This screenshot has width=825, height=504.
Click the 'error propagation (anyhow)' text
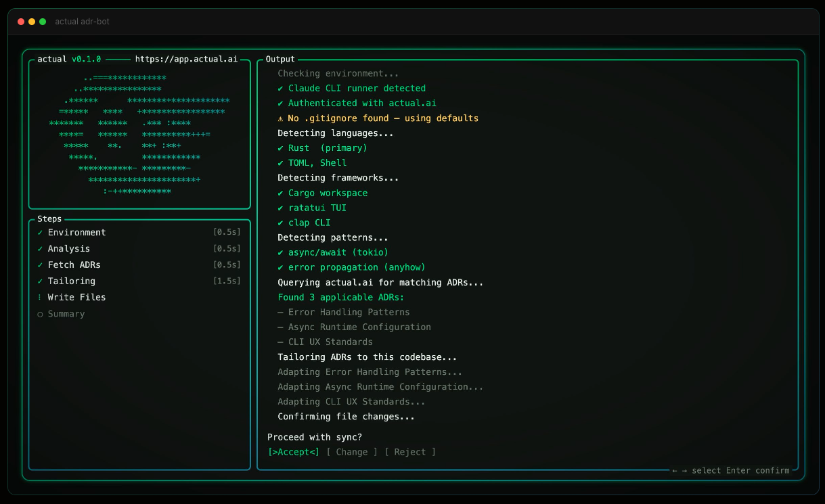(357, 267)
